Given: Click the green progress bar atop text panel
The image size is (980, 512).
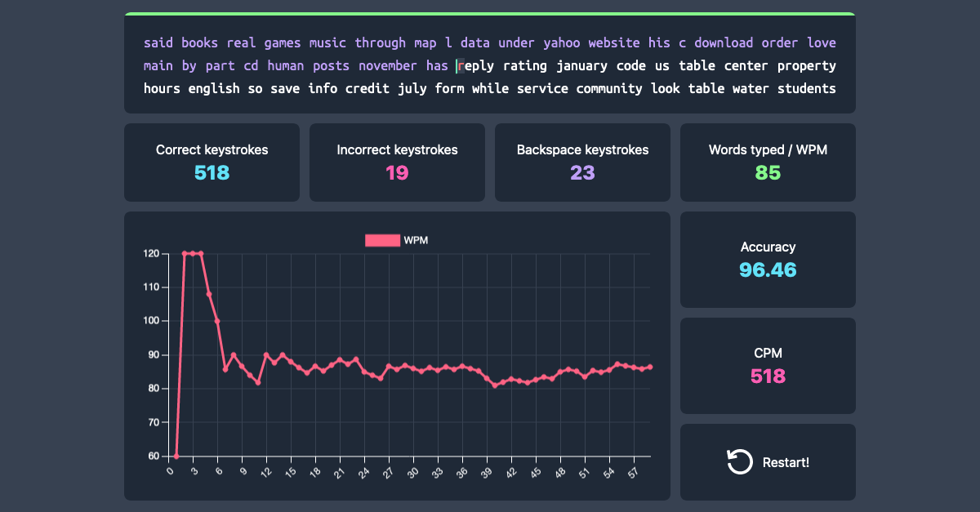Looking at the screenshot, I should point(490,14).
